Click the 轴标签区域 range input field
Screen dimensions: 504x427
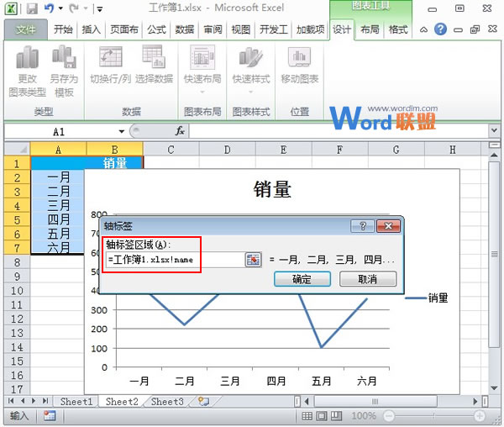pyautogui.click(x=175, y=260)
